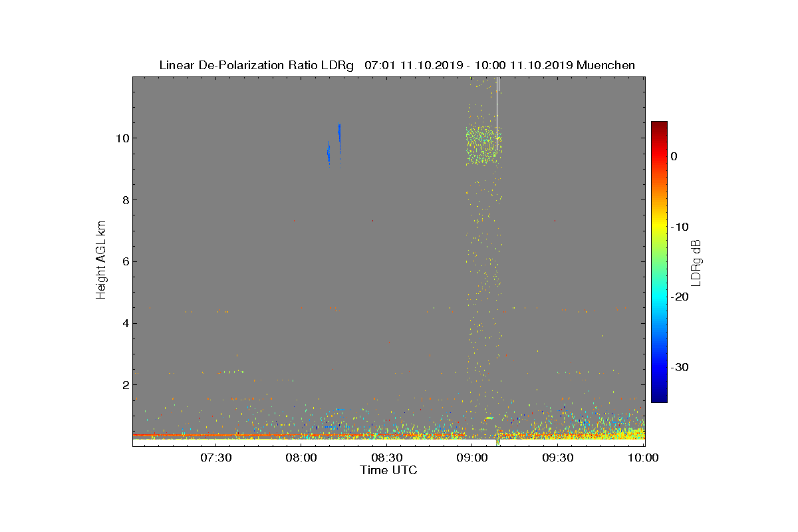Click the 10:00 time tick label
Screen dimensions: 798x532
[x=643, y=458]
